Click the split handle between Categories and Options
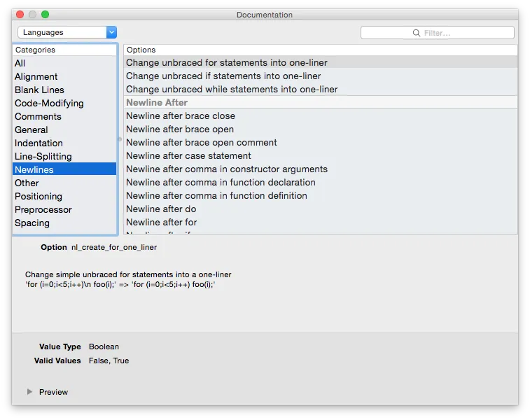 120,139
